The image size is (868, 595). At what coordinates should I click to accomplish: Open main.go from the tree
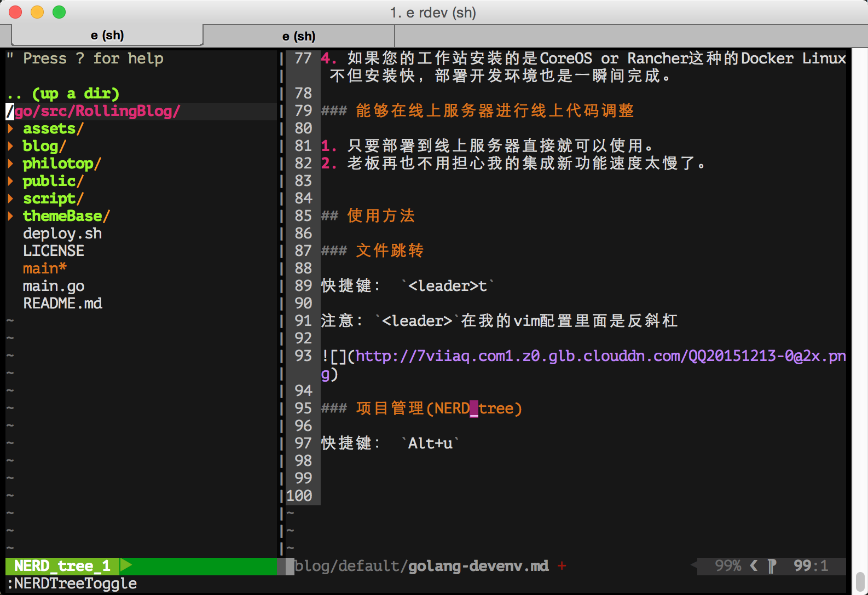point(54,286)
